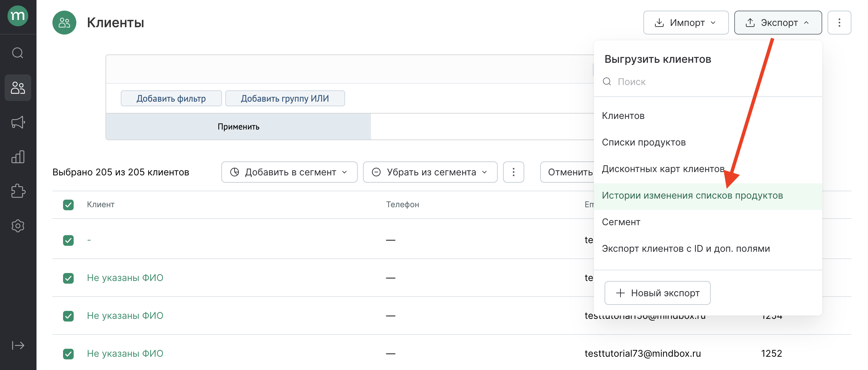Image resolution: width=868 pixels, height=370 pixels.
Task: Click the green Clients page header icon
Action: [64, 23]
